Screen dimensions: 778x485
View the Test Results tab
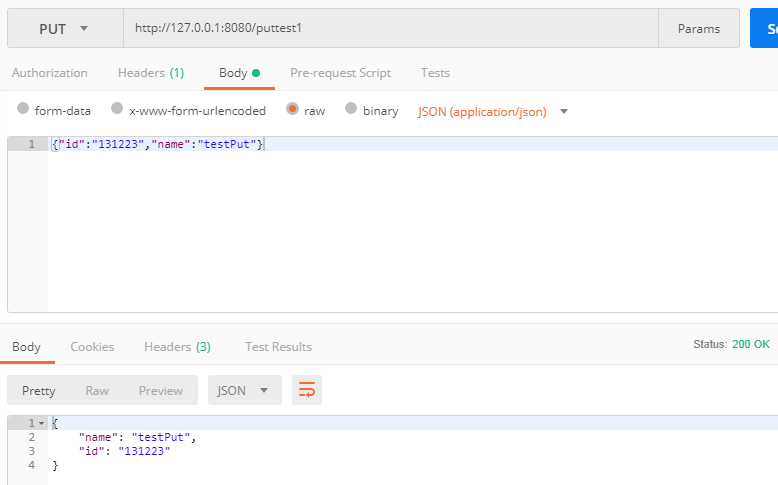point(278,346)
